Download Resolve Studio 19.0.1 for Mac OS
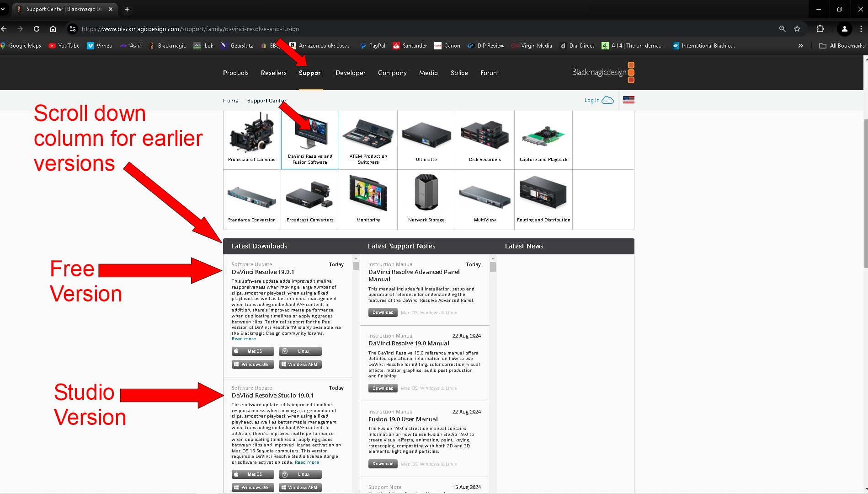This screenshot has height=494, width=868. (x=253, y=474)
